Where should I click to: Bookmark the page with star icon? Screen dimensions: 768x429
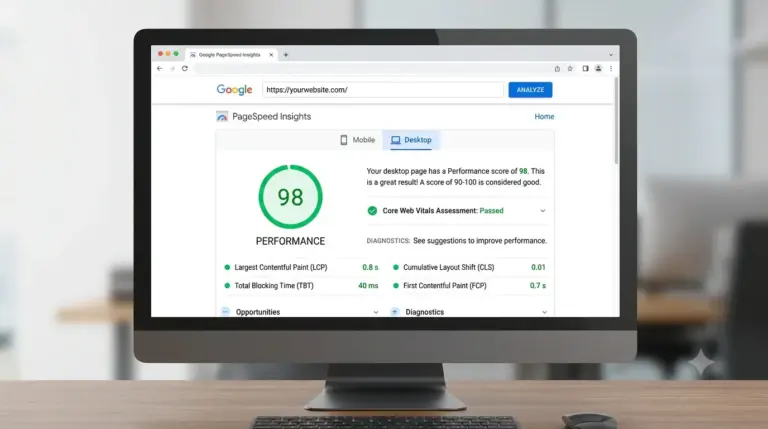[570, 69]
